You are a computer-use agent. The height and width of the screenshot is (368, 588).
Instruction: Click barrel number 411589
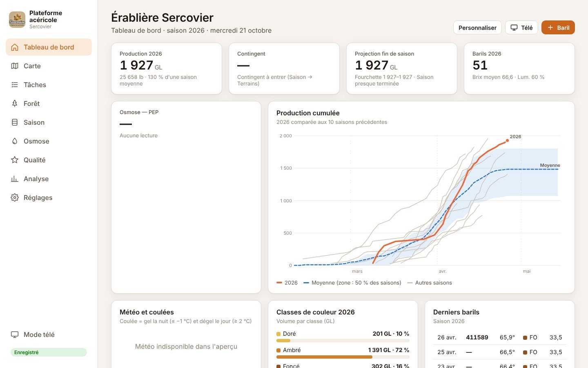[x=477, y=337]
